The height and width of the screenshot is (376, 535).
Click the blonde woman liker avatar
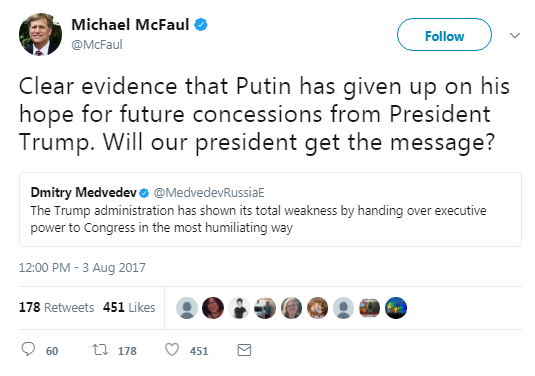291,308
